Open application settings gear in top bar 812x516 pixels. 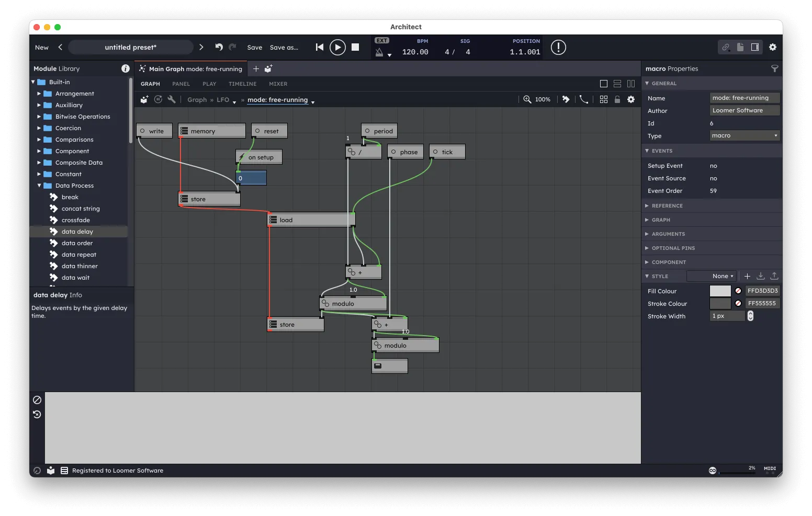click(773, 47)
